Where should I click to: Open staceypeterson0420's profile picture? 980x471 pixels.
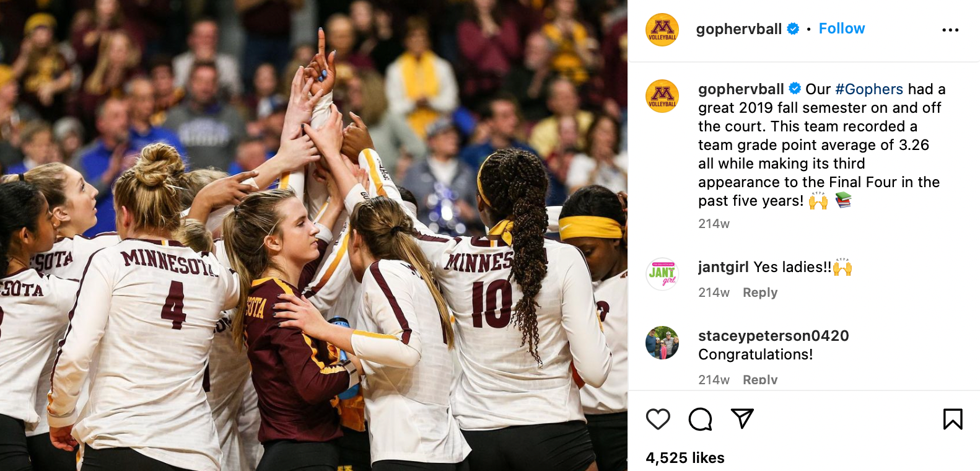662,343
